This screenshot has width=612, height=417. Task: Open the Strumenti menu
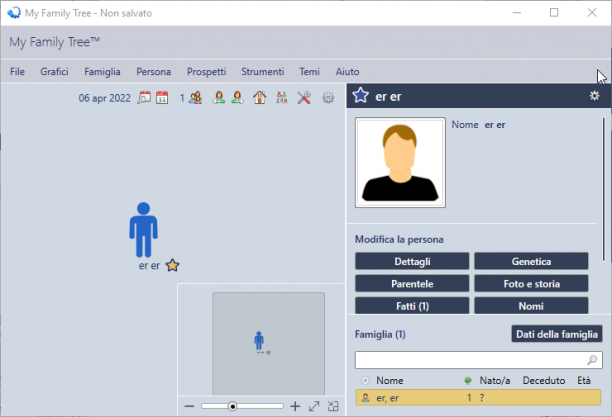262,72
